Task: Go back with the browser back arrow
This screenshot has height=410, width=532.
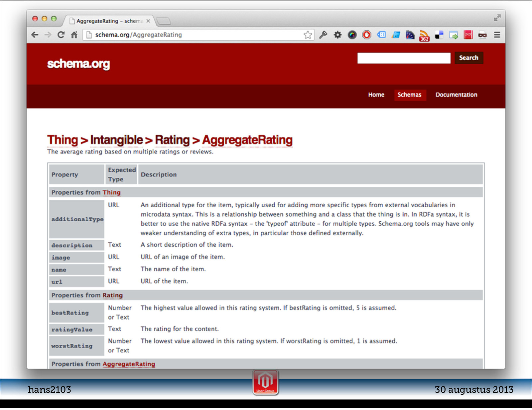Action: point(35,35)
